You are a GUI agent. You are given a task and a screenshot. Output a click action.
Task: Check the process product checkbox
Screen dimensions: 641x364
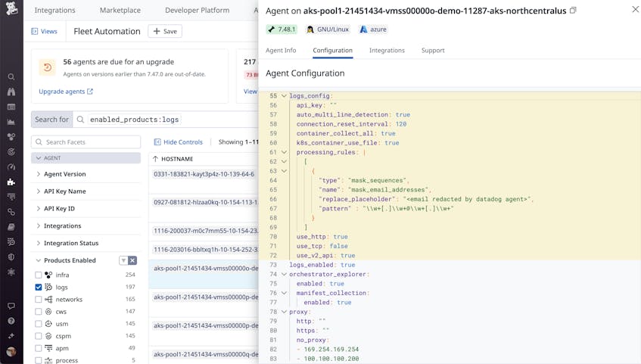(x=39, y=360)
